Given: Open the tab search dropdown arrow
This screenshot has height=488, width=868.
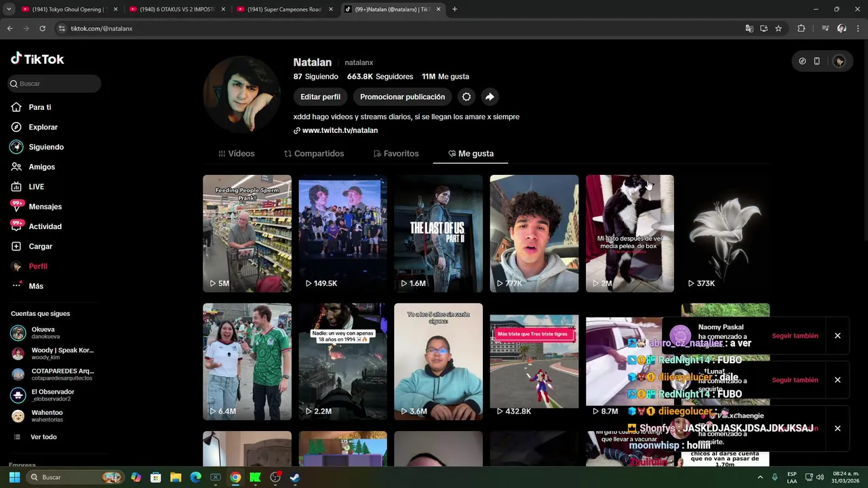Looking at the screenshot, I should tap(9, 9).
